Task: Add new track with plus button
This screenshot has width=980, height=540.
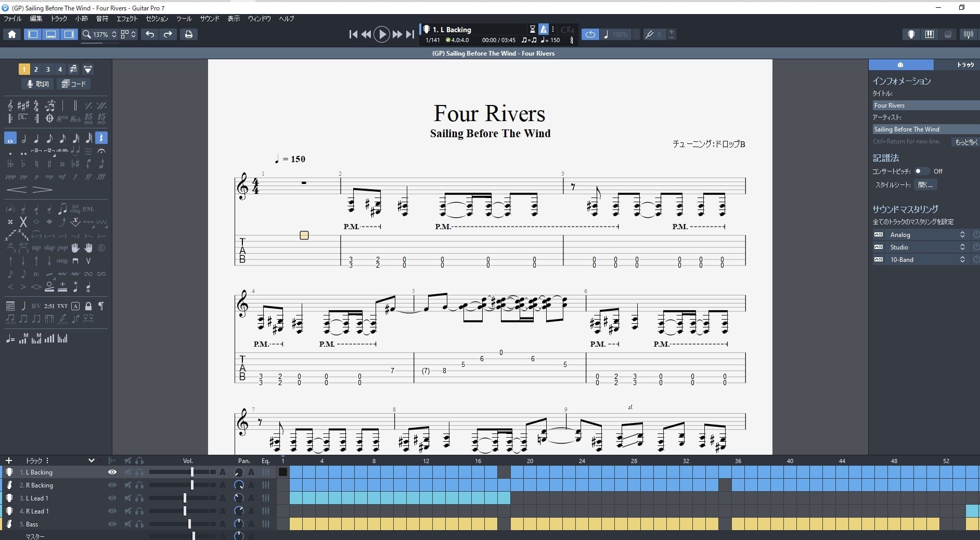Action: 9,460
